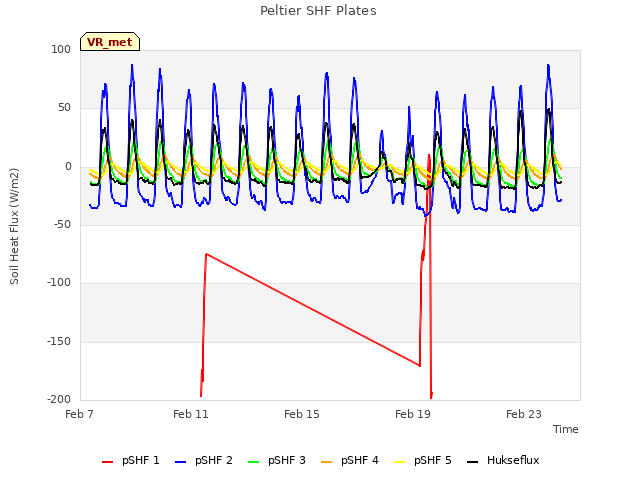Click the red pSHF 1 diagonal line segment
The height and width of the screenshot is (480, 640).
tap(313, 310)
